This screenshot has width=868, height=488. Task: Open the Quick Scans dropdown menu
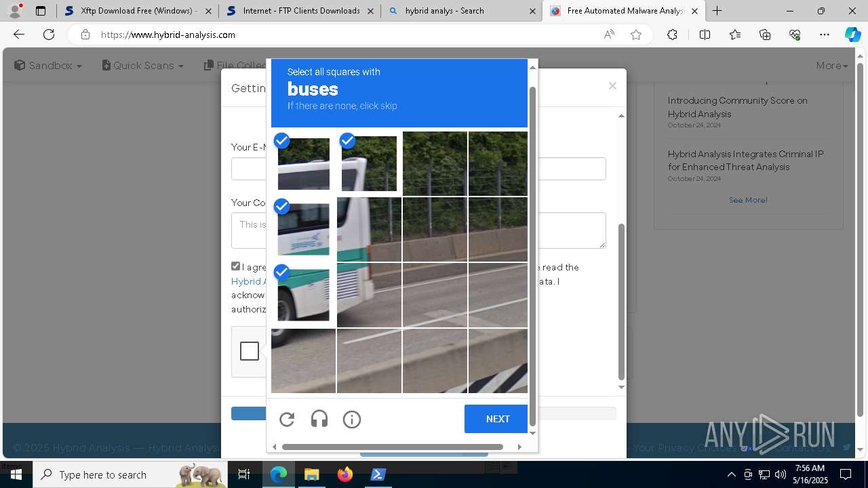pos(143,66)
